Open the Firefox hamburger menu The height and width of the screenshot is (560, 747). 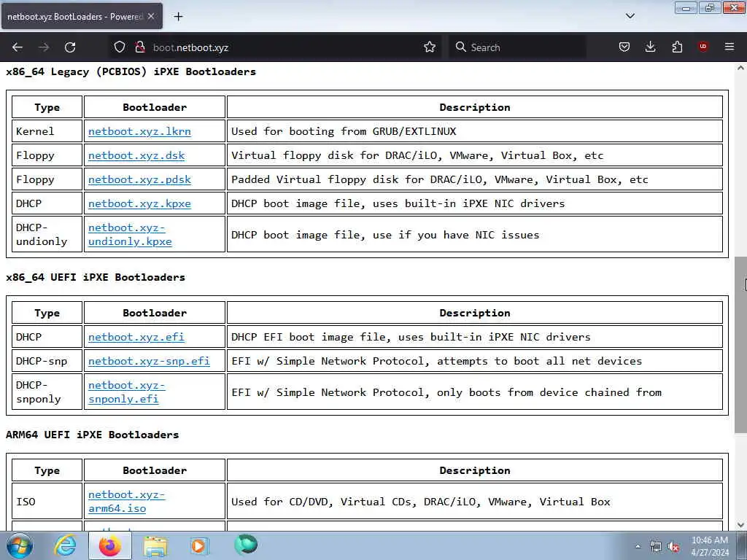point(729,47)
